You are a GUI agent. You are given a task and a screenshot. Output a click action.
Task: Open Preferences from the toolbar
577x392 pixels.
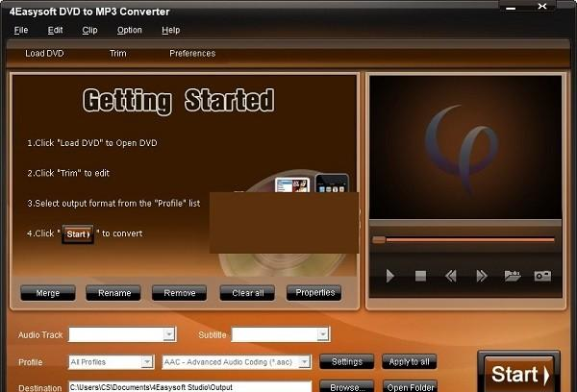(192, 53)
